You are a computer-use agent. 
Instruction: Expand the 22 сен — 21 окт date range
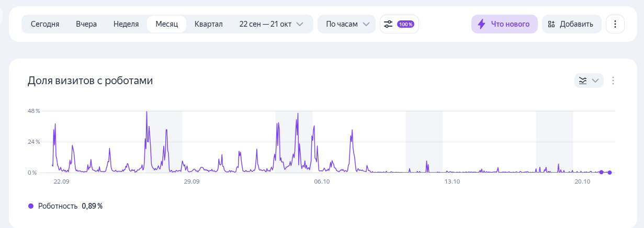271,24
